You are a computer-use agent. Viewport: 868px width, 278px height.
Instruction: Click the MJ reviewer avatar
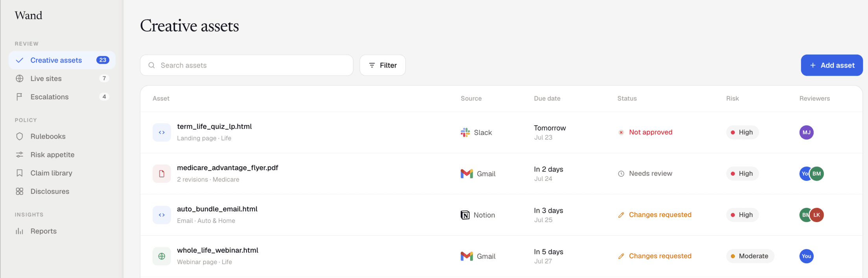[x=806, y=132]
